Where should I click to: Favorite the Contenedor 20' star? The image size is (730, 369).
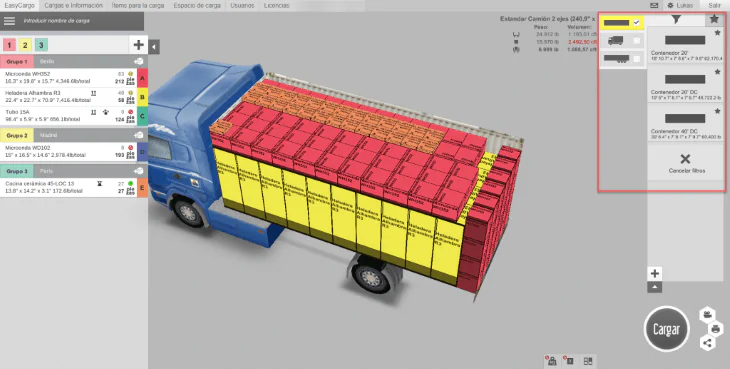[717, 33]
